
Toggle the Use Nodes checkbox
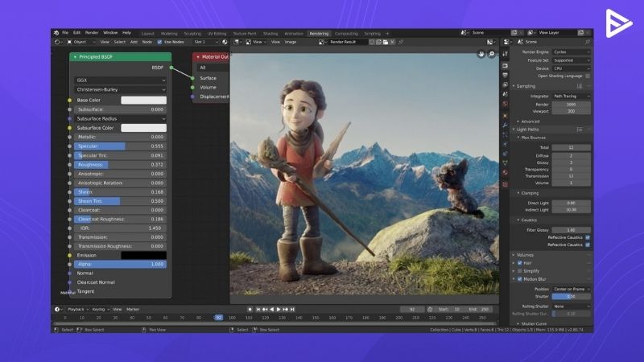pos(159,42)
